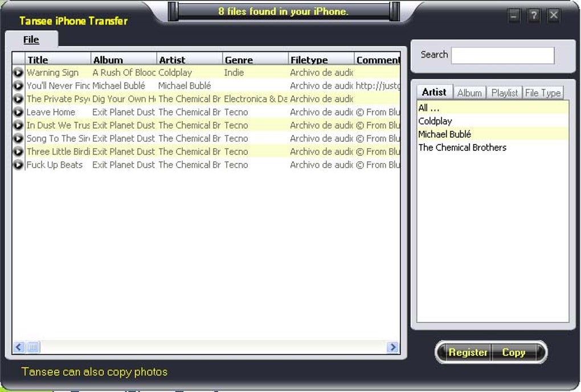This screenshot has width=581, height=392.
Task: Click the http://justg comment cell
Action: (x=378, y=85)
